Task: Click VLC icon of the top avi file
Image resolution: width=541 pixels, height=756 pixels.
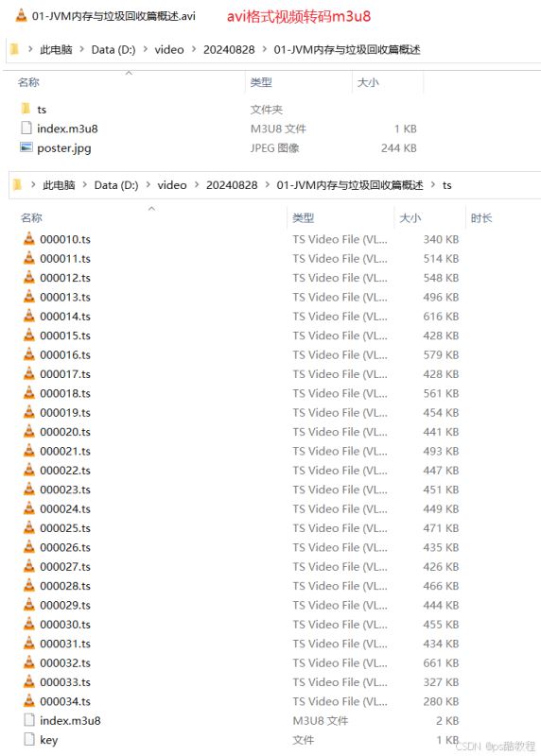Action: pyautogui.click(x=21, y=15)
